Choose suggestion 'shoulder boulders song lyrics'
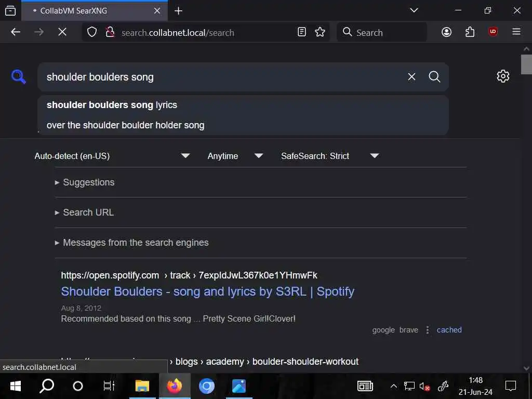532x399 pixels. pos(243,105)
